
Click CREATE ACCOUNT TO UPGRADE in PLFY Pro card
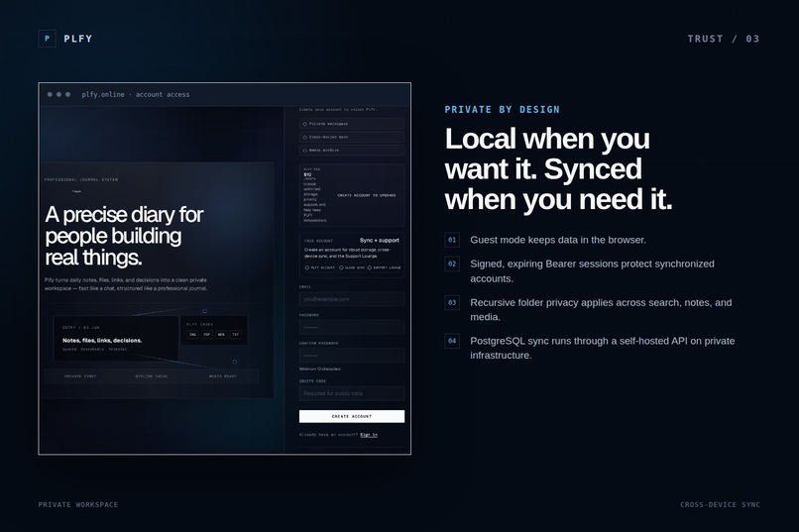pyautogui.click(x=367, y=195)
